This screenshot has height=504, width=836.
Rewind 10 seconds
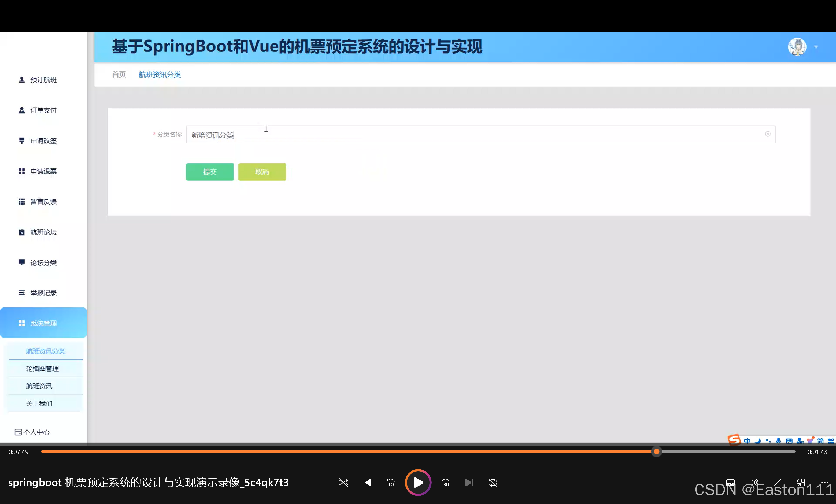pos(391,482)
